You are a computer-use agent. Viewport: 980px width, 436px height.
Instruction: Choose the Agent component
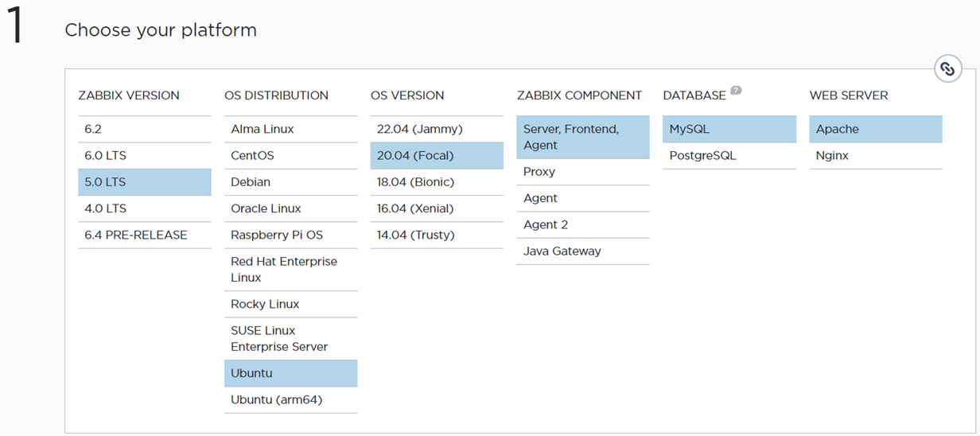[x=583, y=198]
